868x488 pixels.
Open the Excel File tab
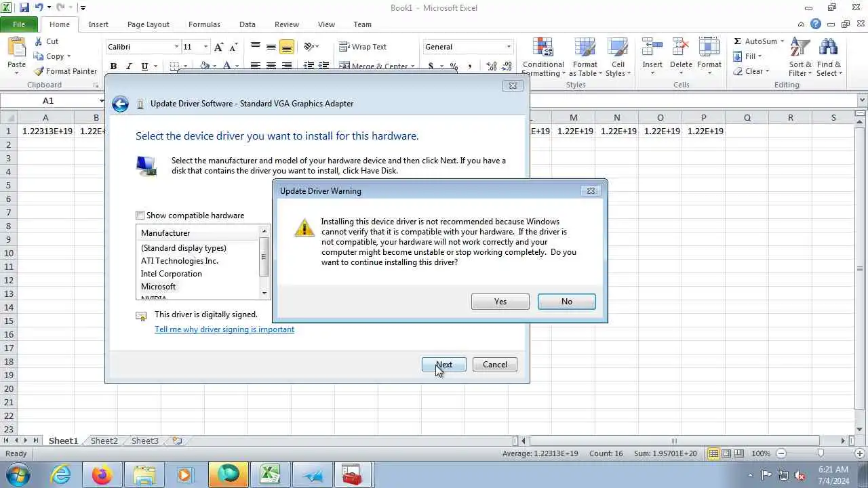19,24
